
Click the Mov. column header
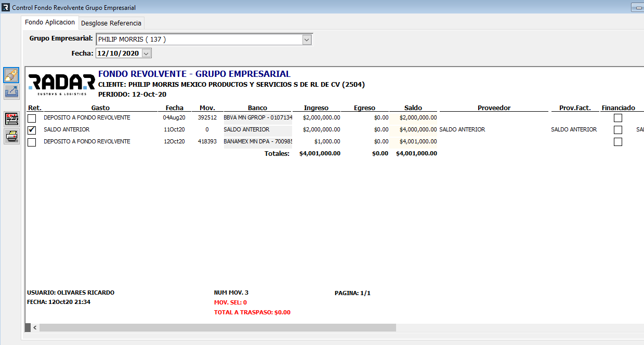[x=207, y=108]
